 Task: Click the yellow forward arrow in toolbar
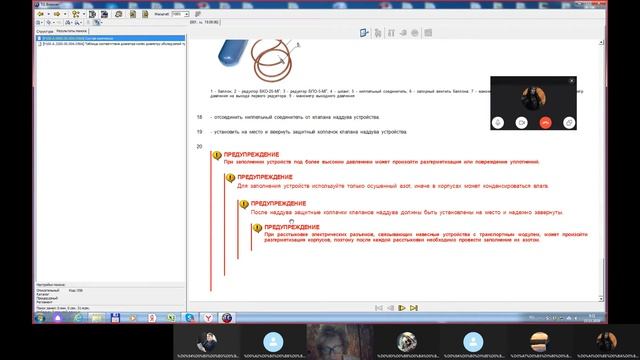point(57,14)
